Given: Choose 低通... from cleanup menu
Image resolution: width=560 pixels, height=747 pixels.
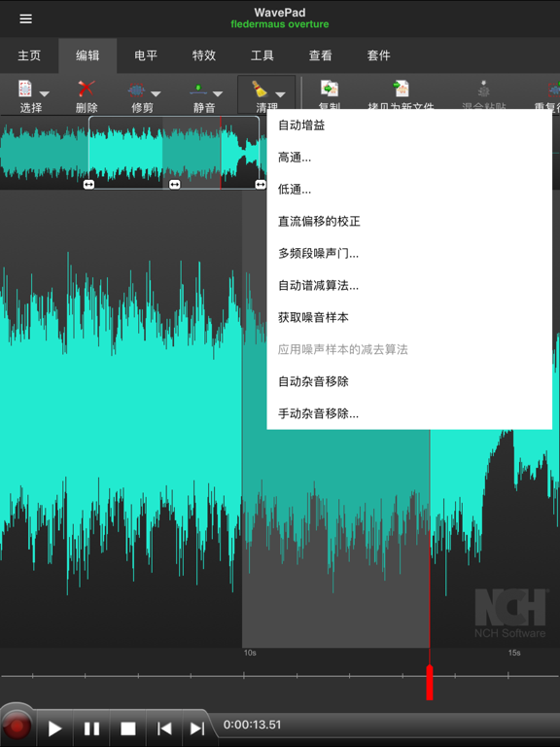Looking at the screenshot, I should [408, 189].
